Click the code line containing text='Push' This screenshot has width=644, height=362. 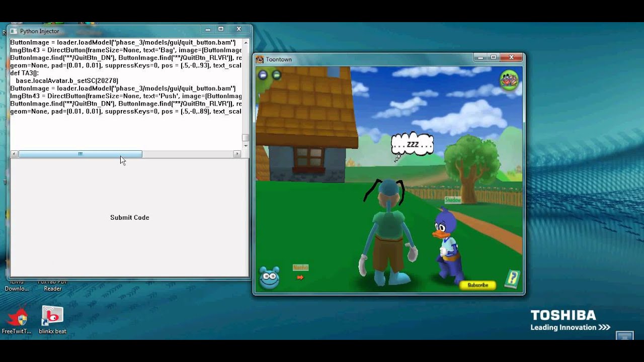pos(126,96)
